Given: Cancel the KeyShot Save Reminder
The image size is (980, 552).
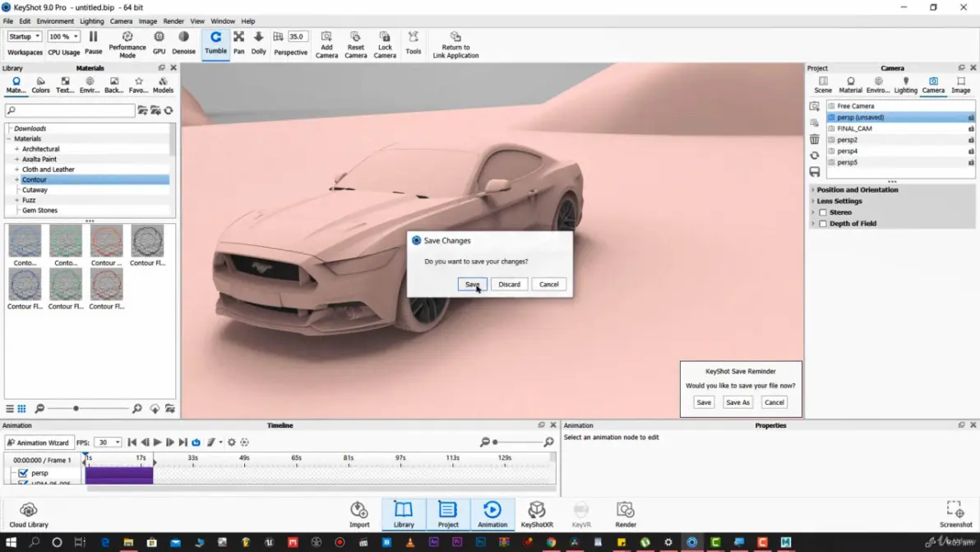Looking at the screenshot, I should coord(774,402).
